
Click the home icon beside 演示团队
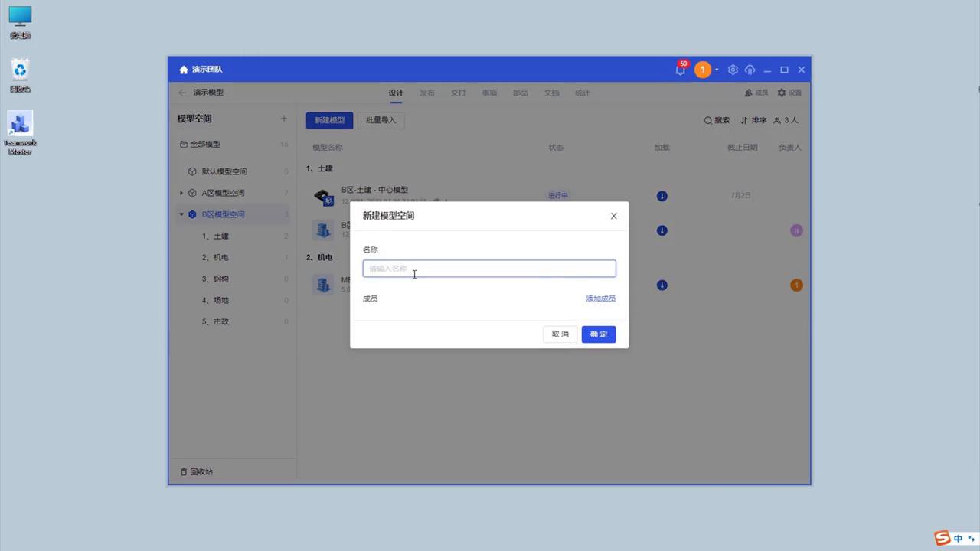(x=184, y=70)
